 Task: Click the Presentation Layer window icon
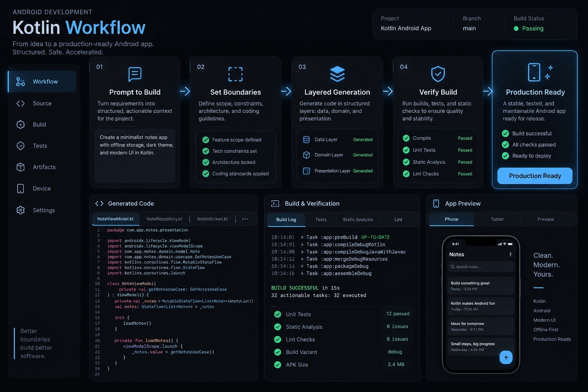[x=306, y=171]
